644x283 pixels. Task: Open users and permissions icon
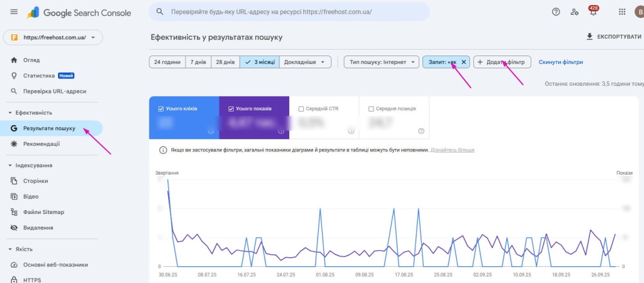(x=574, y=12)
